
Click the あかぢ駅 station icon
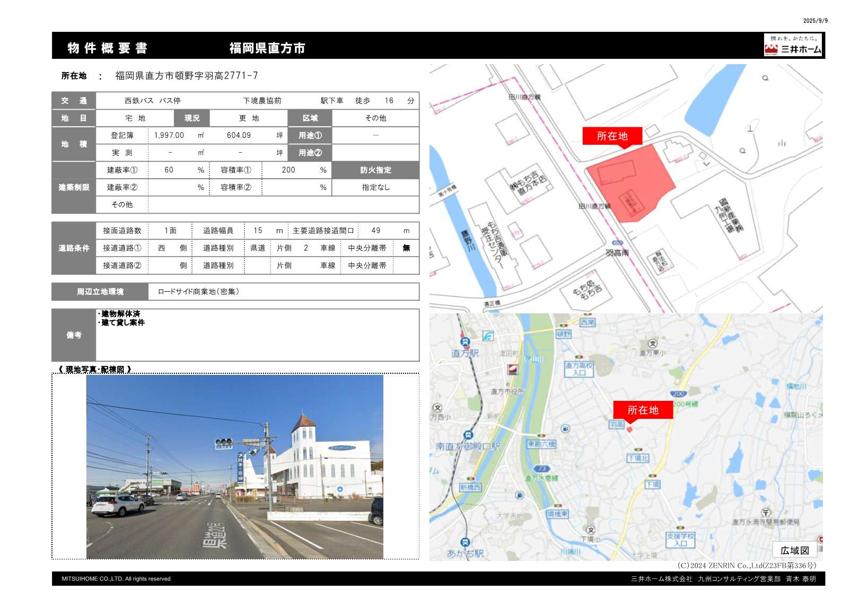[x=465, y=542]
